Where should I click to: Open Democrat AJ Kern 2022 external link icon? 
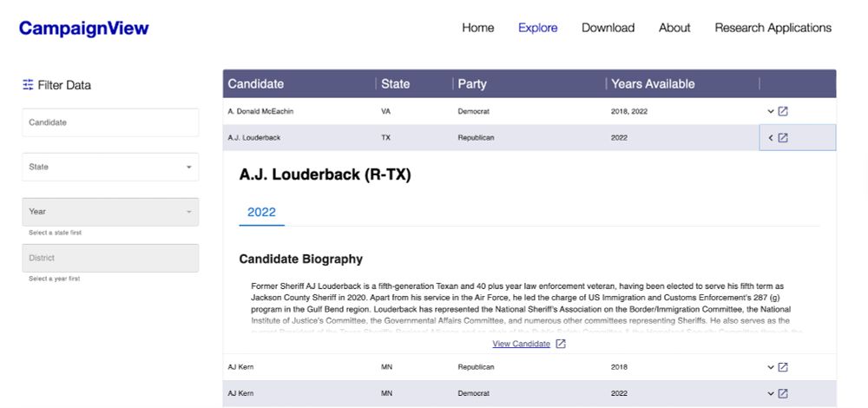point(783,393)
